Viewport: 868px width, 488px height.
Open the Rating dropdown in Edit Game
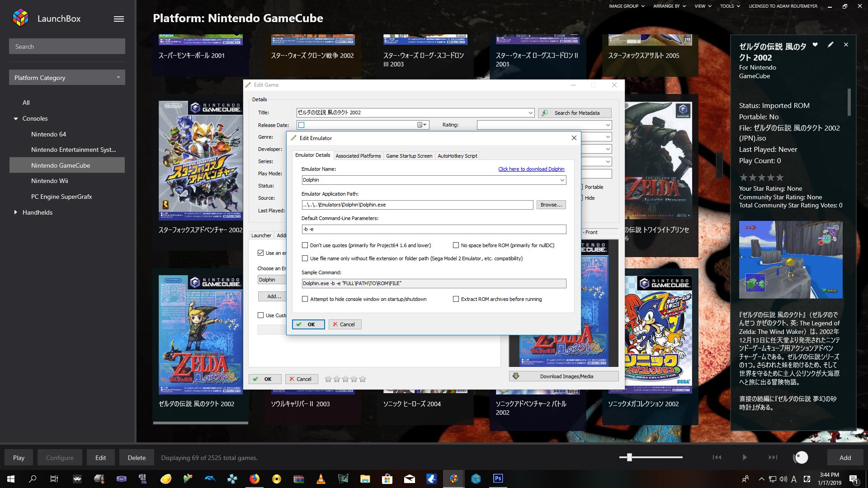608,125
